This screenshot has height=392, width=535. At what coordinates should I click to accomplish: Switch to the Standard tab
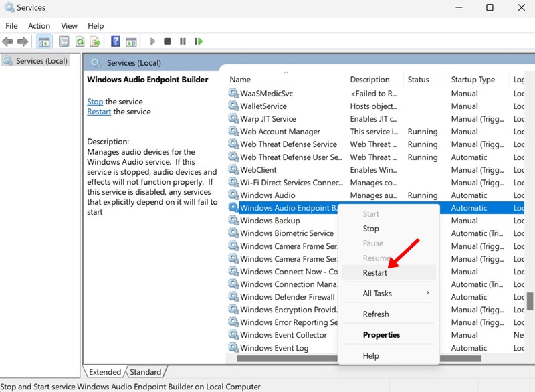(145, 372)
